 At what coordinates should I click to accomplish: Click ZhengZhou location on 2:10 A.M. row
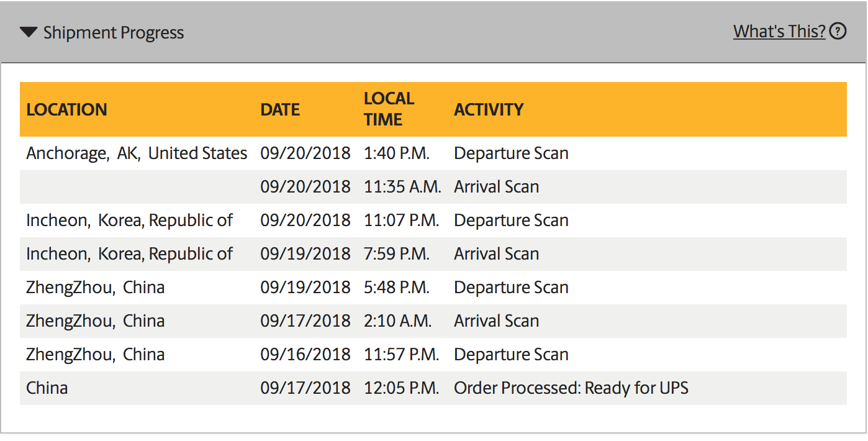pyautogui.click(x=95, y=321)
